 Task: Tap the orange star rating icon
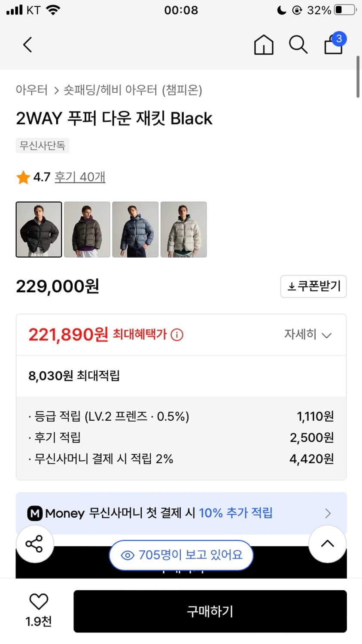pyautogui.click(x=23, y=177)
